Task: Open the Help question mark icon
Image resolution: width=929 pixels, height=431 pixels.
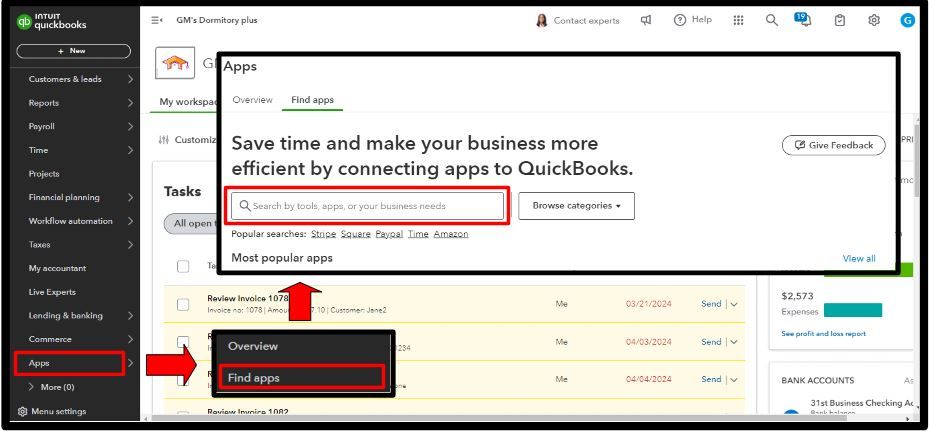Action: point(680,20)
